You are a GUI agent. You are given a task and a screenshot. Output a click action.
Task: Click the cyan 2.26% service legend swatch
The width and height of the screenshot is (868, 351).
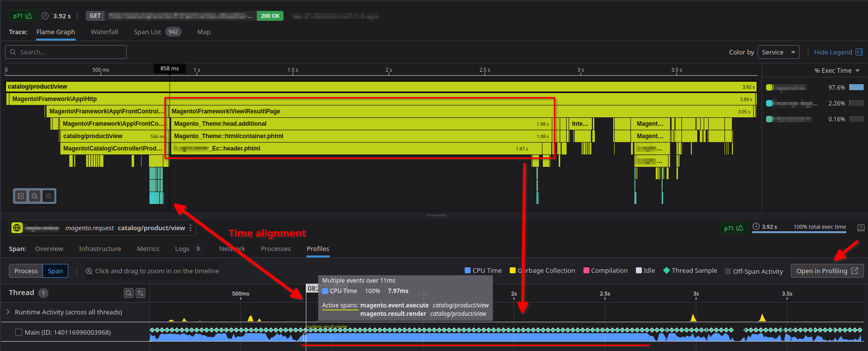[x=769, y=103]
